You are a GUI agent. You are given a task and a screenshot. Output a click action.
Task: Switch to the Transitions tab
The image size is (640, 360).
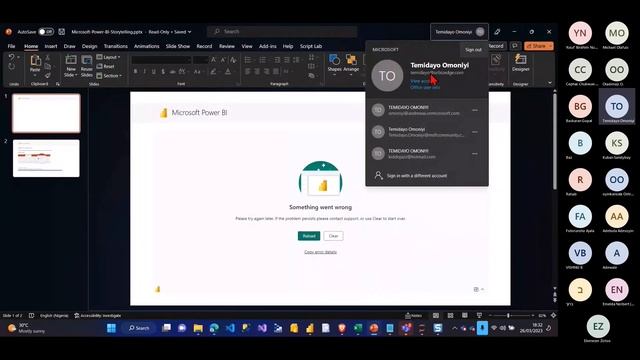coord(116,46)
